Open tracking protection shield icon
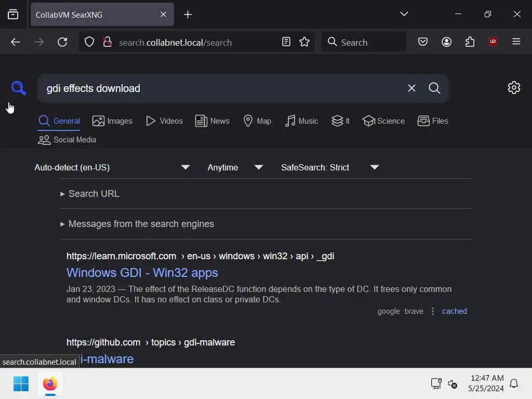Screen dimensions: 532x399 tap(89, 42)
